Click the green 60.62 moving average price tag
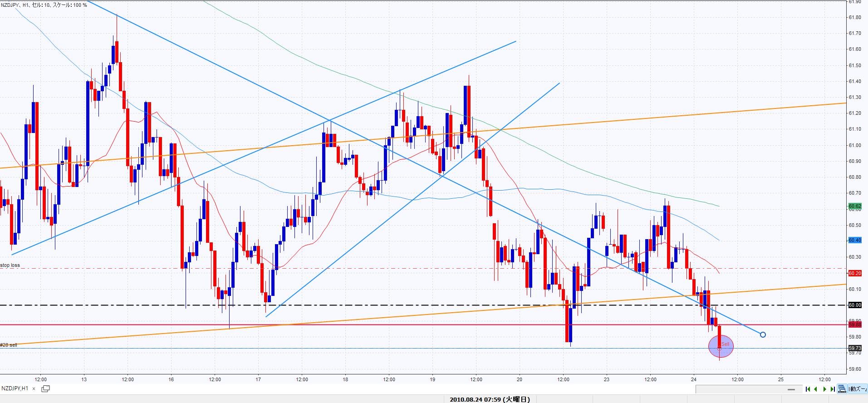868x403 pixels. point(854,206)
